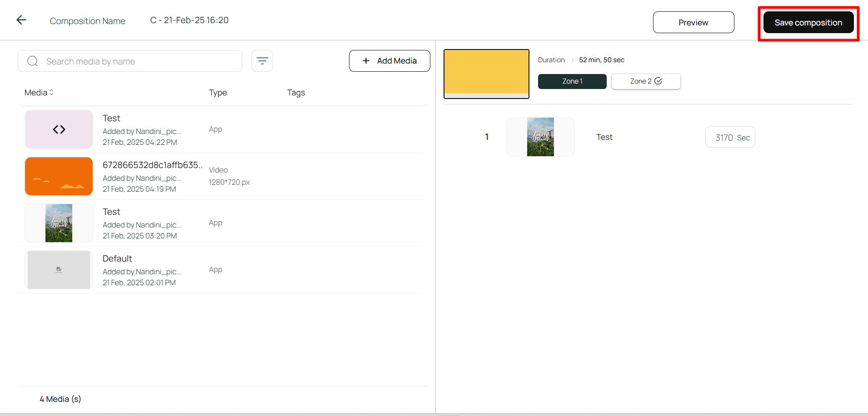Click the Zone 2 checkmark icon
The height and width of the screenshot is (416, 868).
[x=658, y=81]
